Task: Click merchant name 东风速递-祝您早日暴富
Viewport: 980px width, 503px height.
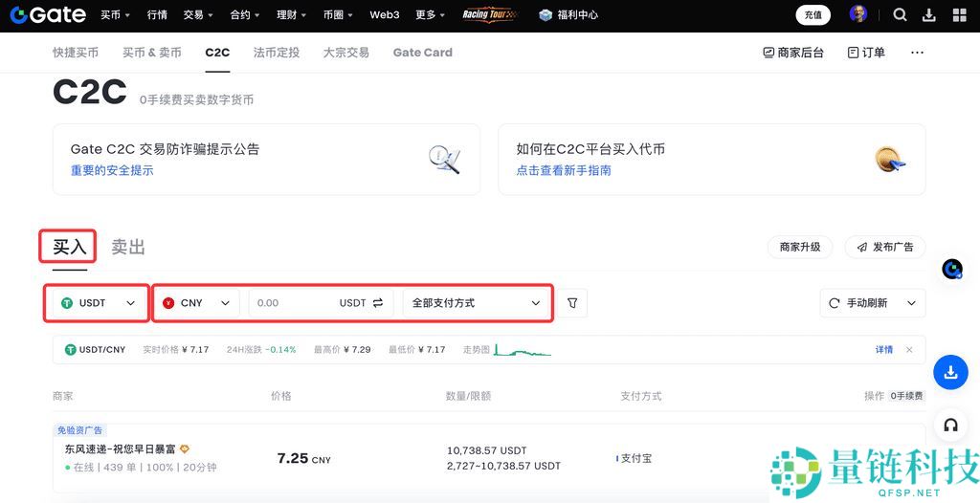Action: tap(121, 449)
